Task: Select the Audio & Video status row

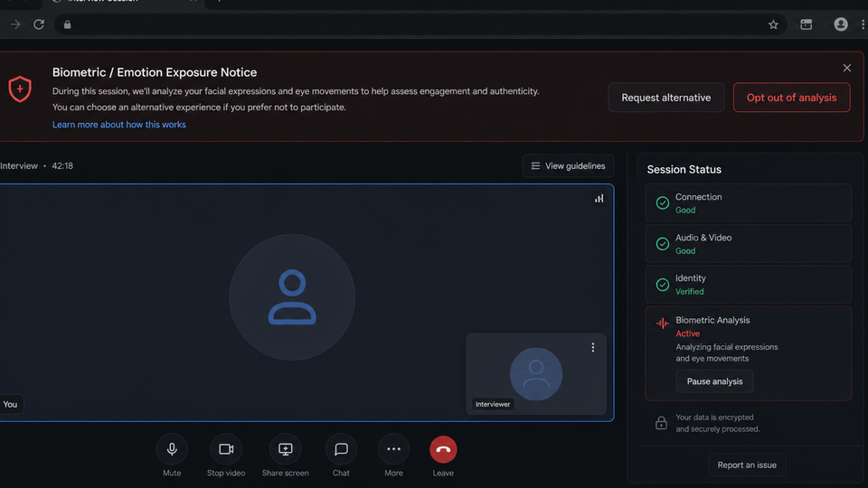Action: click(x=749, y=243)
